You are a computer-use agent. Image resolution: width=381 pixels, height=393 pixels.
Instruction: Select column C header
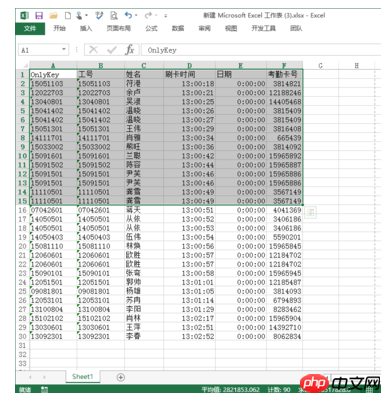coord(144,65)
